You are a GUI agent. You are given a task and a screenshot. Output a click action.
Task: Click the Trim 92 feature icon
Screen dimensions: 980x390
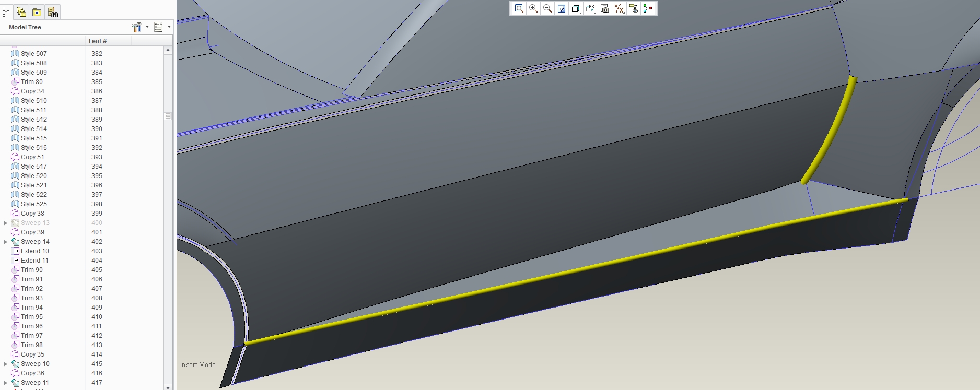pyautogui.click(x=15, y=289)
